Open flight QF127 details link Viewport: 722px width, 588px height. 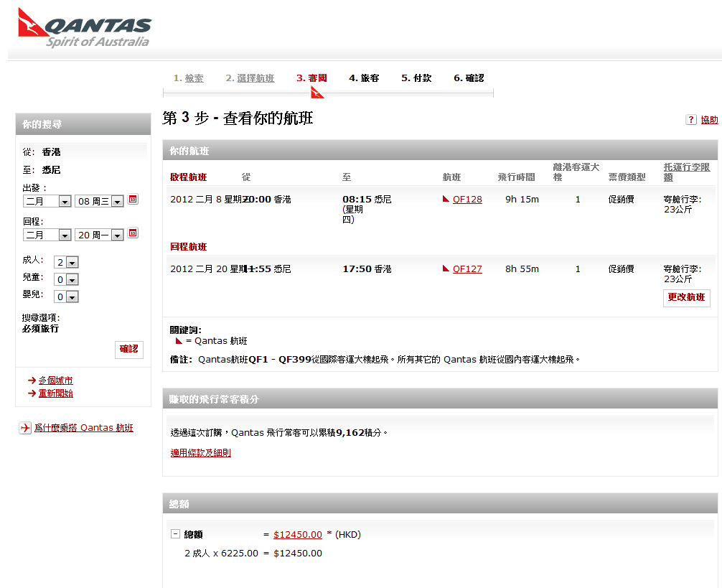tap(467, 269)
